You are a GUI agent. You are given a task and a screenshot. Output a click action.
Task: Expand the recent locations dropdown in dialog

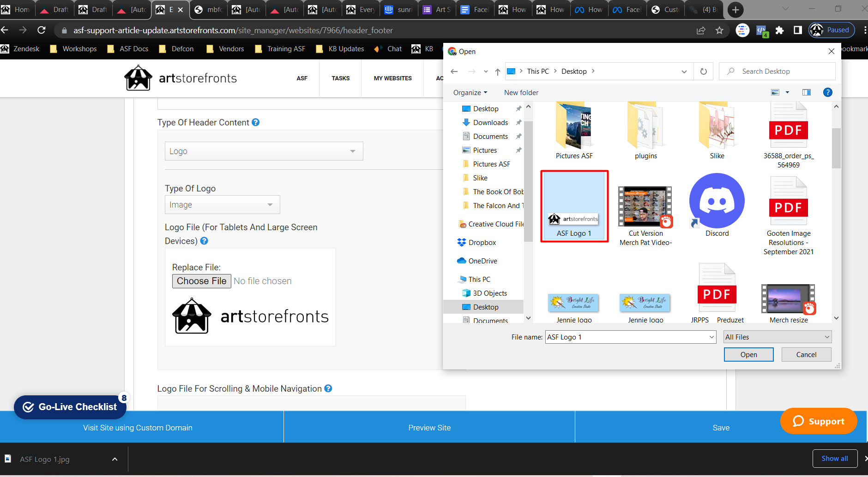(486, 72)
